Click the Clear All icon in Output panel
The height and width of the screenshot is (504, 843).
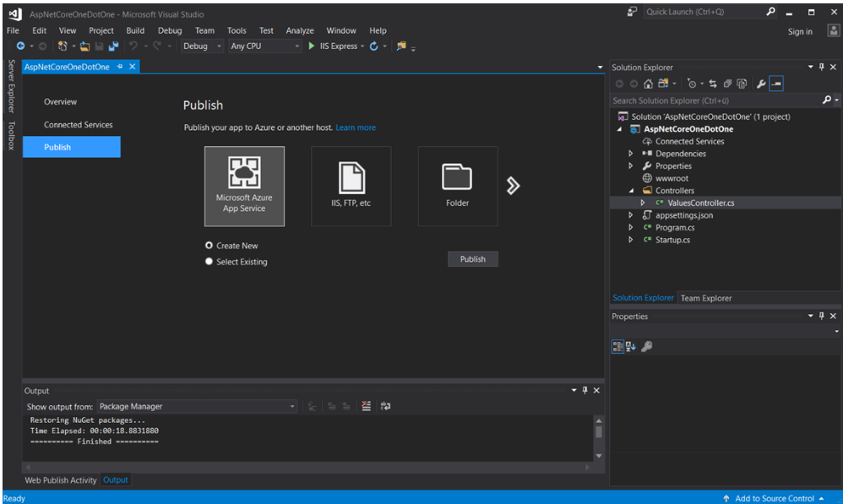coord(366,407)
